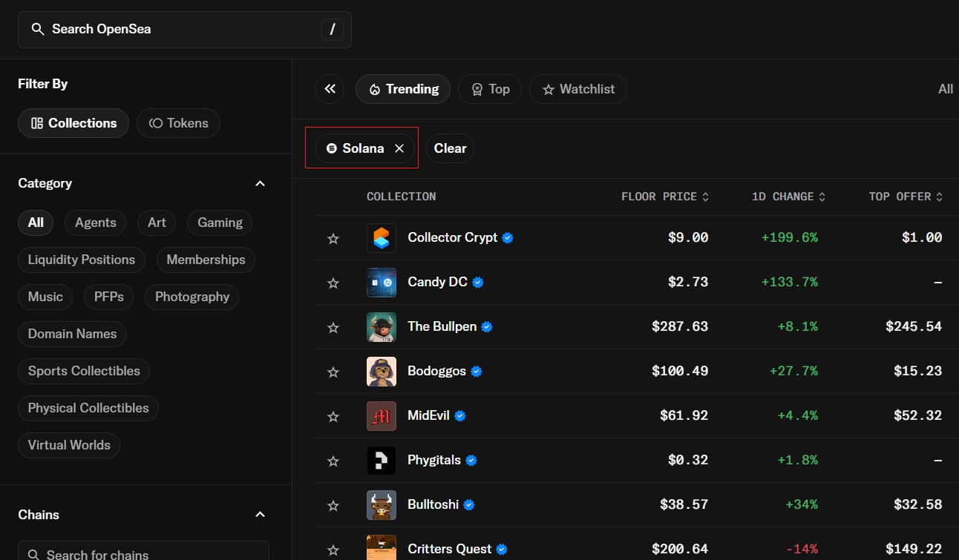This screenshot has height=560, width=959.
Task: Click the Candy DC verified badge
Action: [478, 283]
